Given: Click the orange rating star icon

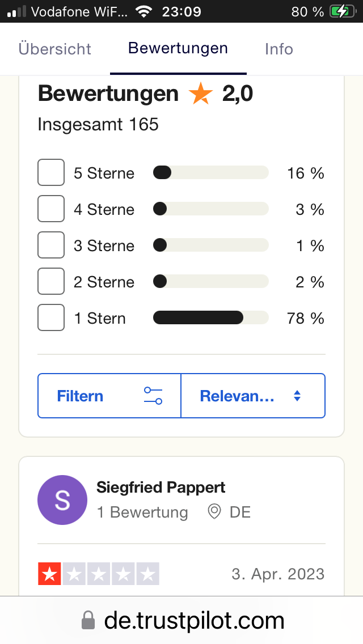Looking at the screenshot, I should [x=200, y=94].
